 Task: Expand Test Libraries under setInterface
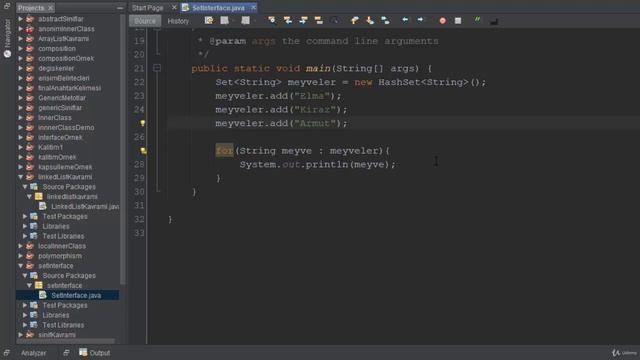25,325
